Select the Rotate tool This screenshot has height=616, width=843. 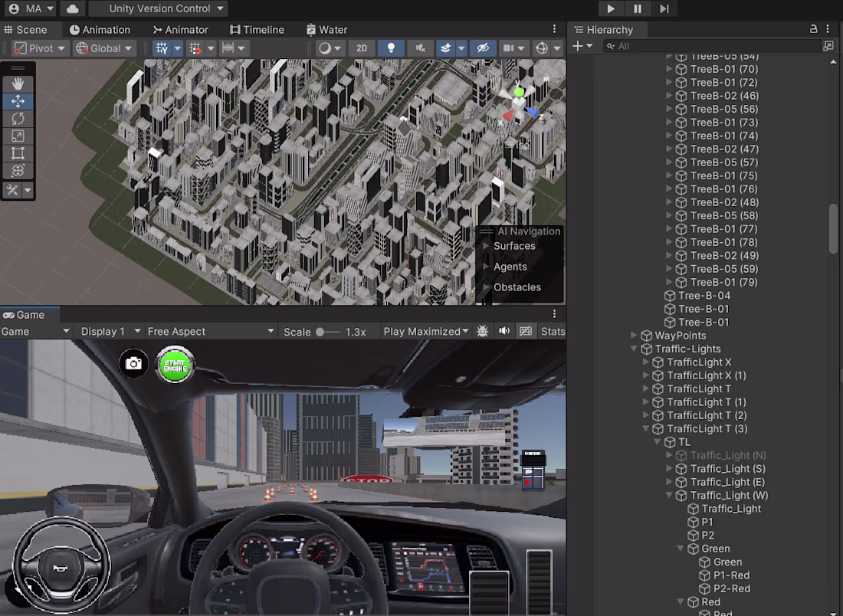[18, 118]
